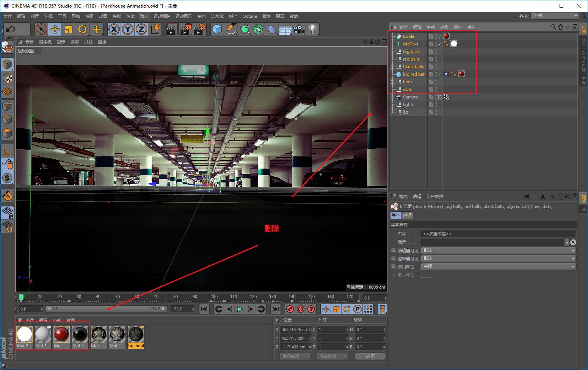Select the Scale tool

pos(69,29)
